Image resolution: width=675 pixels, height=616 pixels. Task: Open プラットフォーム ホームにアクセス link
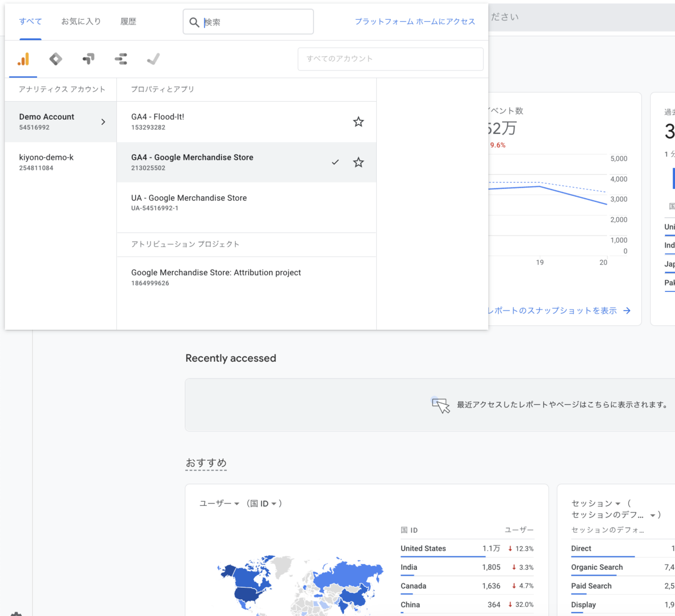tap(415, 21)
